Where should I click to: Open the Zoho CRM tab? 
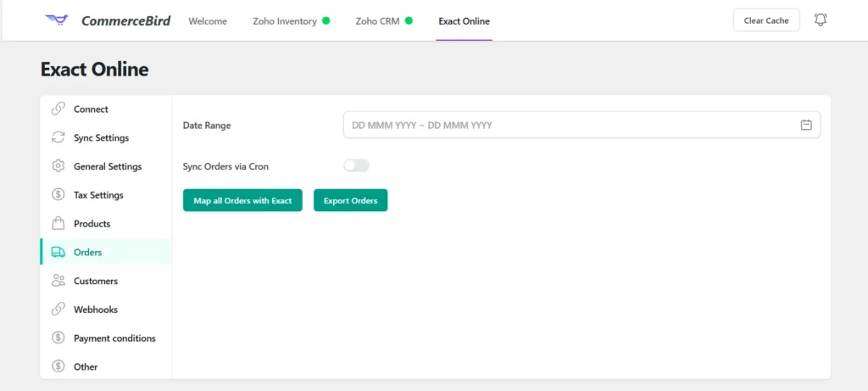[x=377, y=21]
